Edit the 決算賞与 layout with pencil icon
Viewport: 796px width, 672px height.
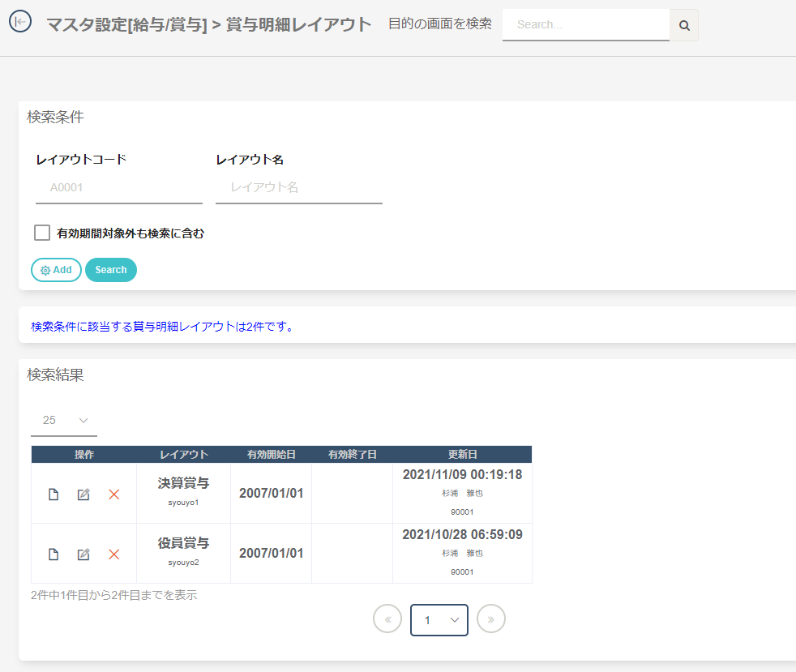coord(83,494)
